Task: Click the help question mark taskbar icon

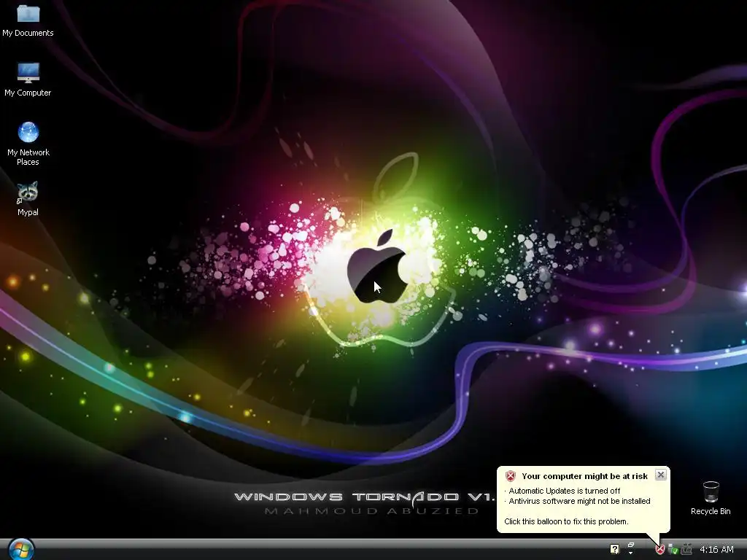Action: pos(614,549)
